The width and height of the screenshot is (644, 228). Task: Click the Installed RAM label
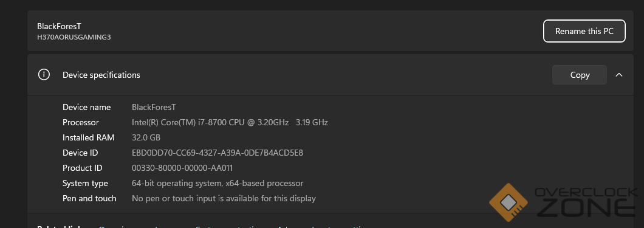tap(88, 137)
